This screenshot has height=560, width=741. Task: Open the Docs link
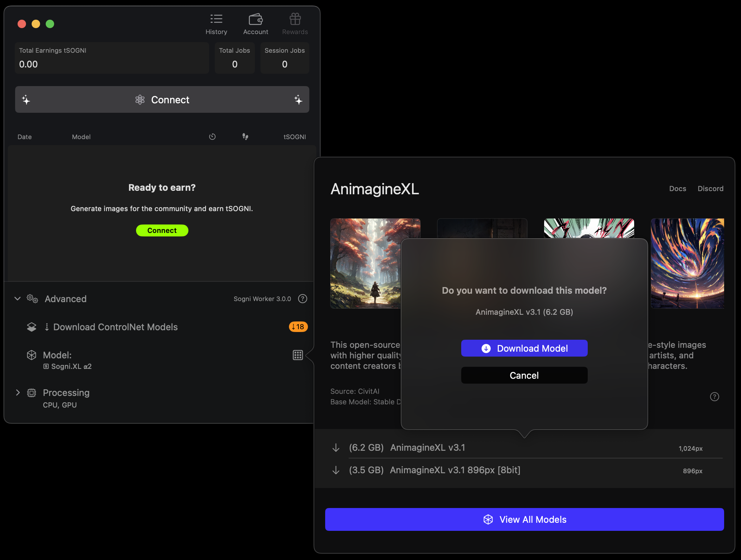tap(677, 189)
